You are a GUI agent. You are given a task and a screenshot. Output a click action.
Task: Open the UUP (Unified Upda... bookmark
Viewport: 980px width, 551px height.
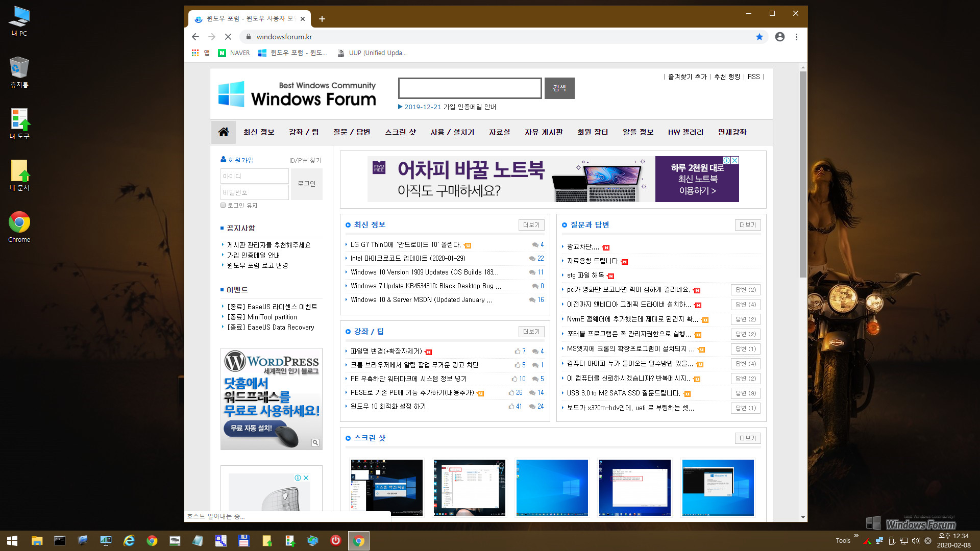[372, 53]
